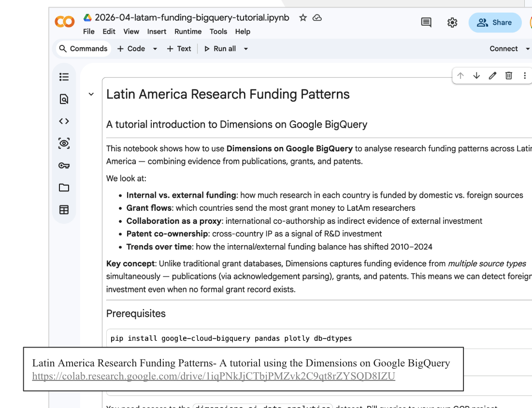
Task: Open the Data table sidebar icon
Action: pos(64,210)
